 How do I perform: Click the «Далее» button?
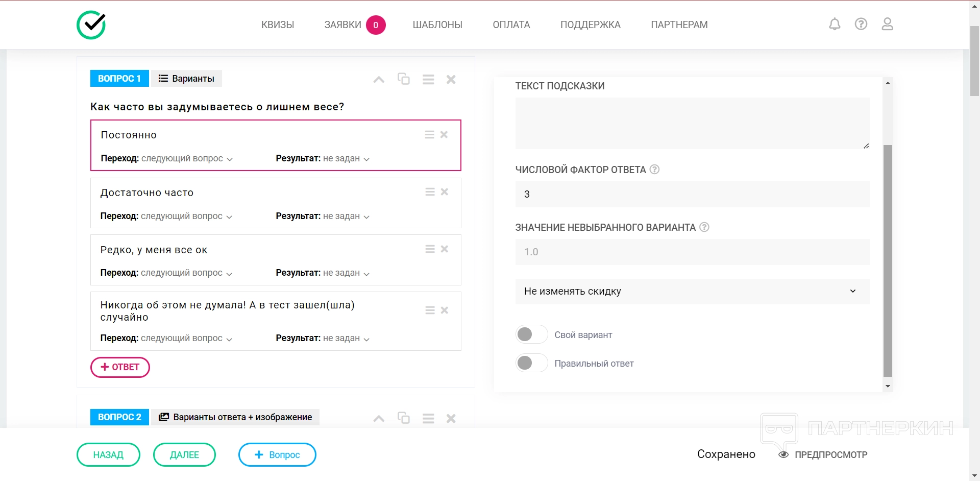click(x=184, y=455)
